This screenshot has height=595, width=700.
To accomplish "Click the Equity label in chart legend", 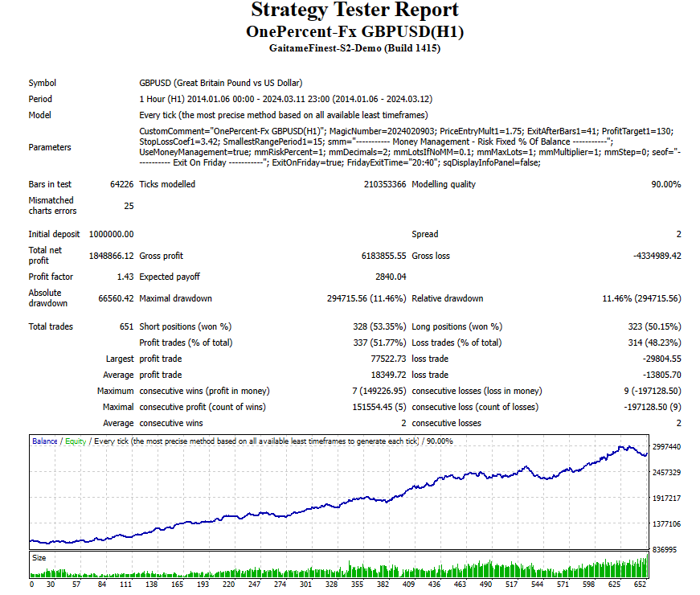I will click(76, 441).
